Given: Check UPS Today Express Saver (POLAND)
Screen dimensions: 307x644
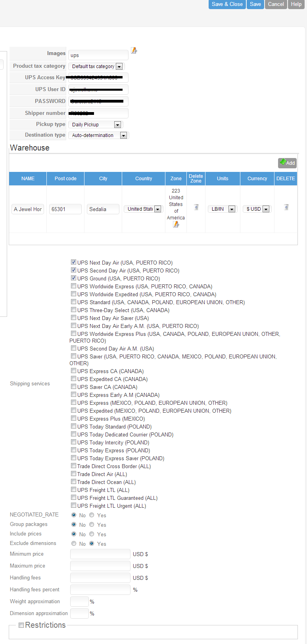Looking at the screenshot, I should pyautogui.click(x=73, y=458).
